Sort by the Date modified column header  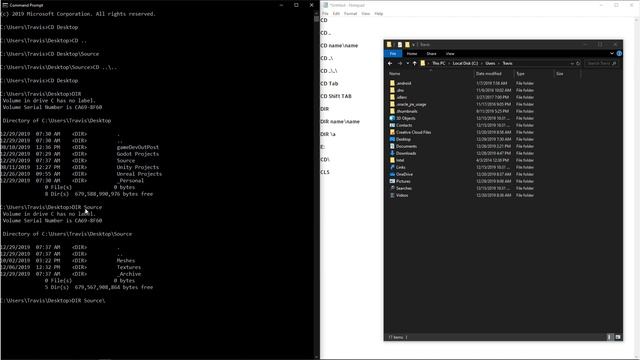coord(488,74)
